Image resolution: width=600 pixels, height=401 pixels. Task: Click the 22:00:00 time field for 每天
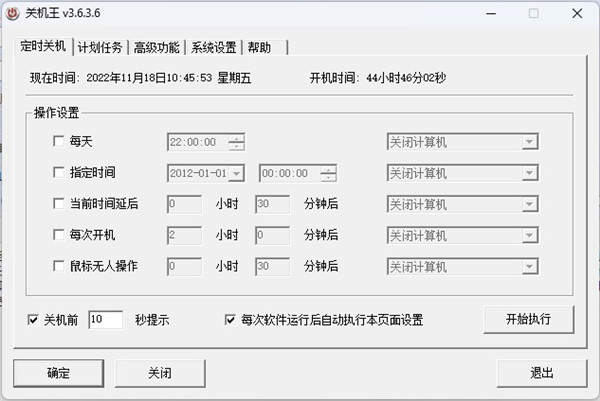198,142
